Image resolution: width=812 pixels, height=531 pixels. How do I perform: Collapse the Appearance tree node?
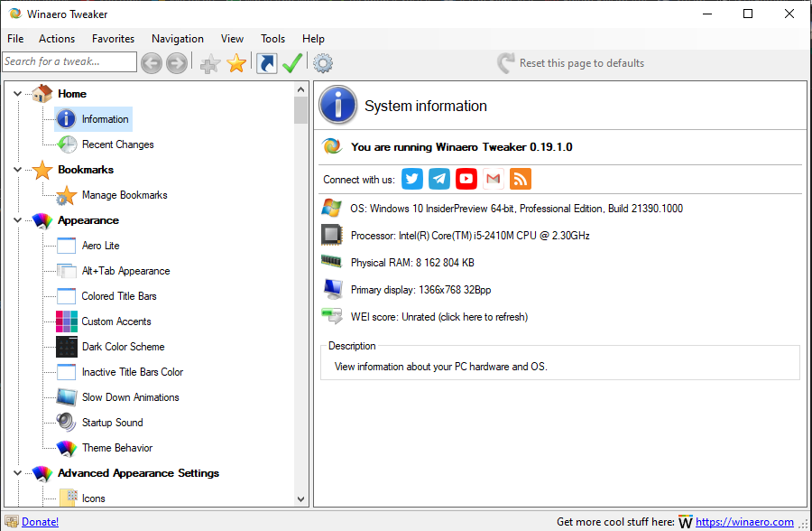[18, 220]
